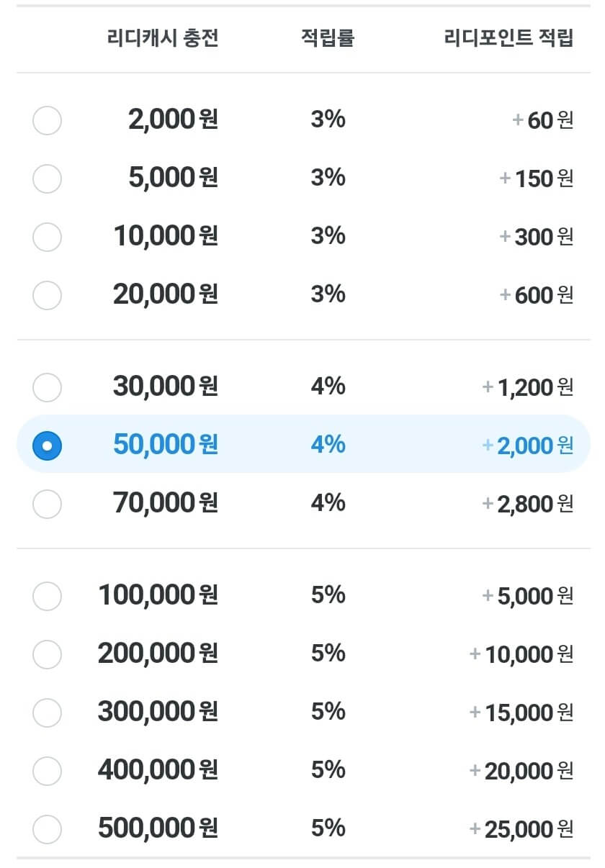Click the +2,000원 highlighted reward text

528,446
